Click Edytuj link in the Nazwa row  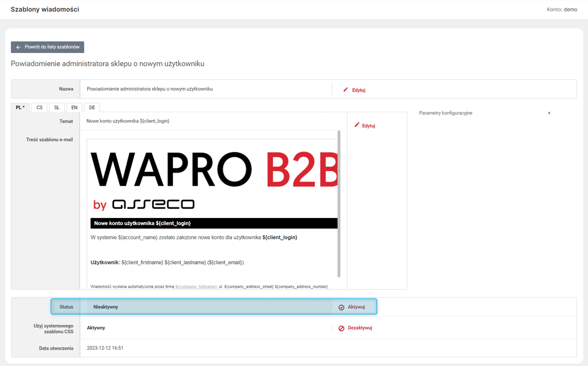click(359, 90)
